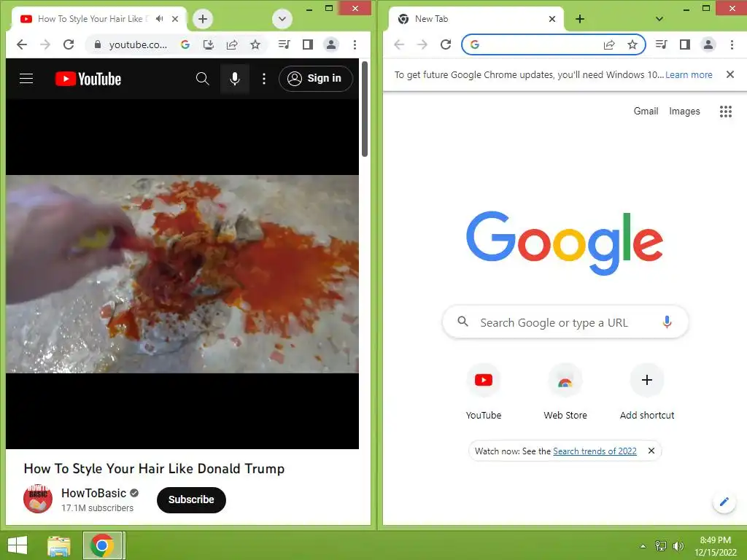Toggle side panel in New Tab window
This screenshot has height=560, width=747.
tap(685, 44)
